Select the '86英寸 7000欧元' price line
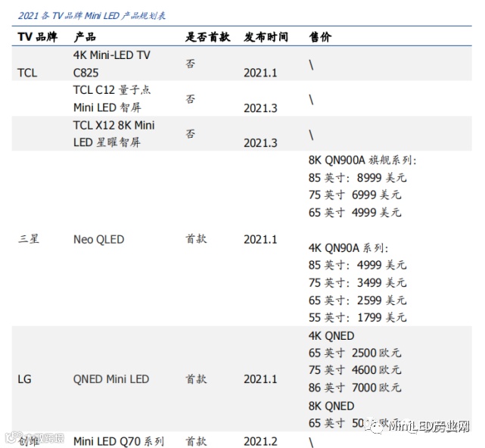 pos(355,387)
